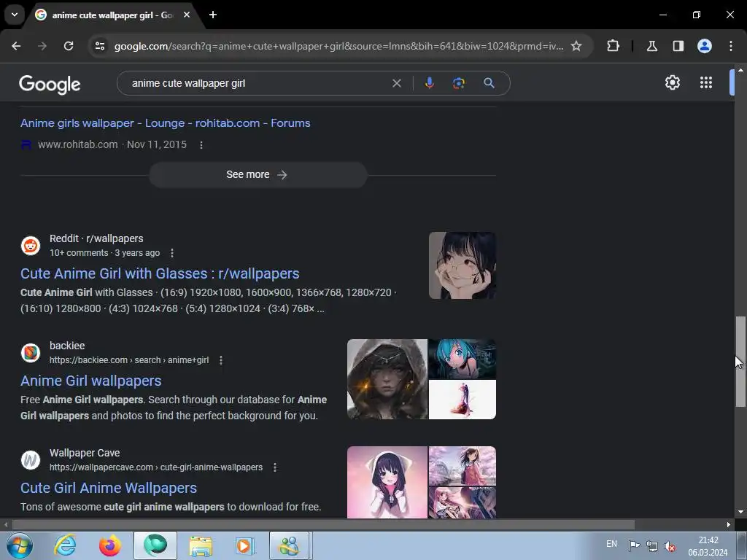Launch Internet Explorer from the taskbar
Screen dimensions: 747x560
coord(65,545)
